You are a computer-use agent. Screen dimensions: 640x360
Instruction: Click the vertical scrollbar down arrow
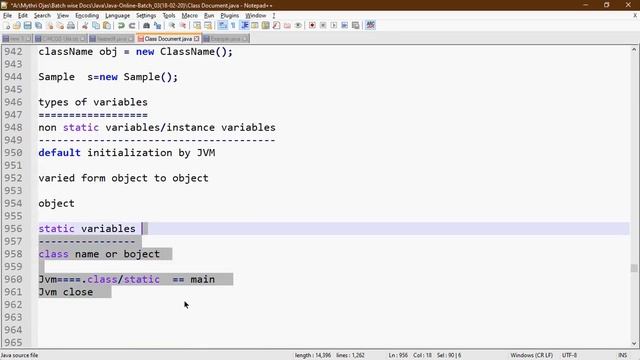(634, 343)
